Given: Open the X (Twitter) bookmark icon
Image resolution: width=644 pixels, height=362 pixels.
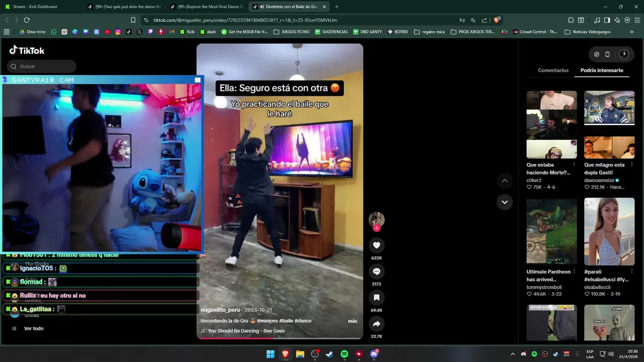Looking at the screenshot, I should coord(139,32).
